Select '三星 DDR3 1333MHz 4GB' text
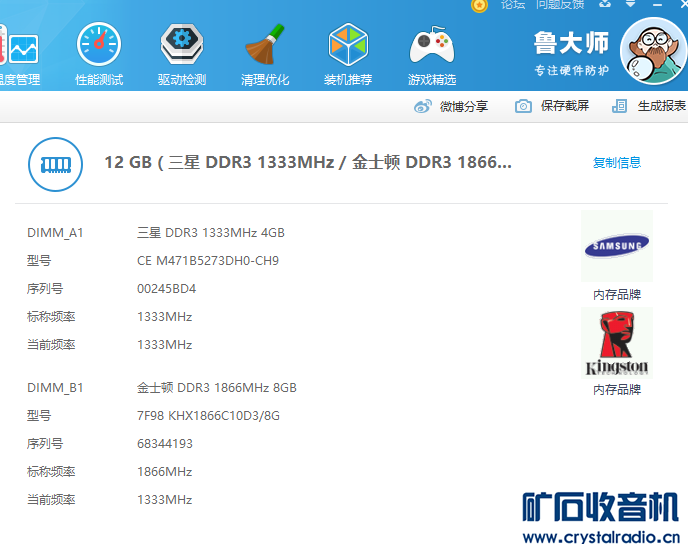Screen dimensions: 688x550 211,233
